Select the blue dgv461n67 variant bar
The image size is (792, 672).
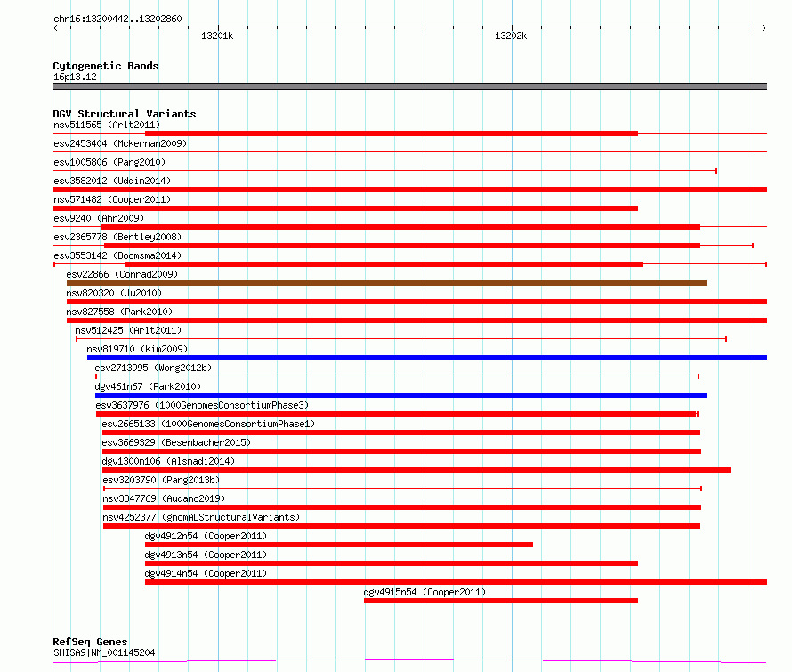pyautogui.click(x=400, y=395)
